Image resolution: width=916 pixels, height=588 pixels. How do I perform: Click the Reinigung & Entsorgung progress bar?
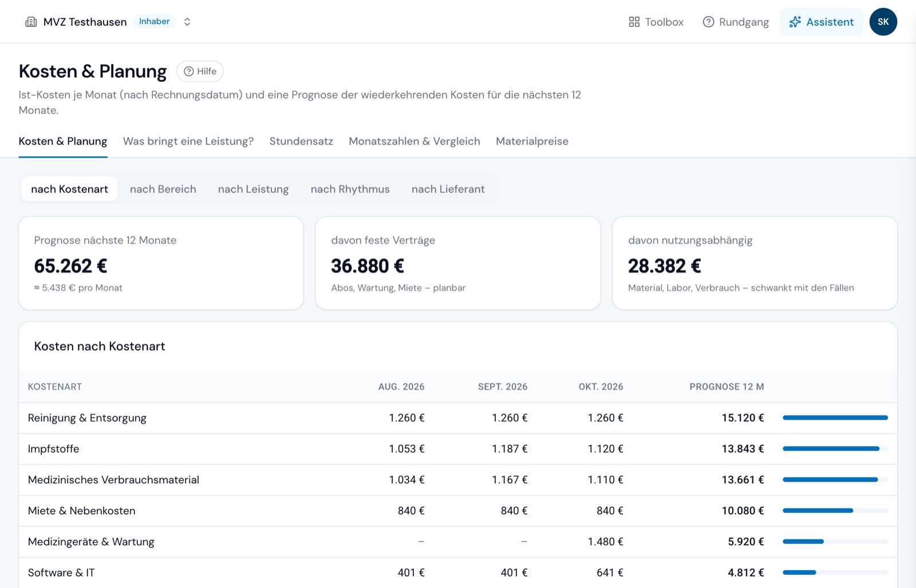[835, 418]
